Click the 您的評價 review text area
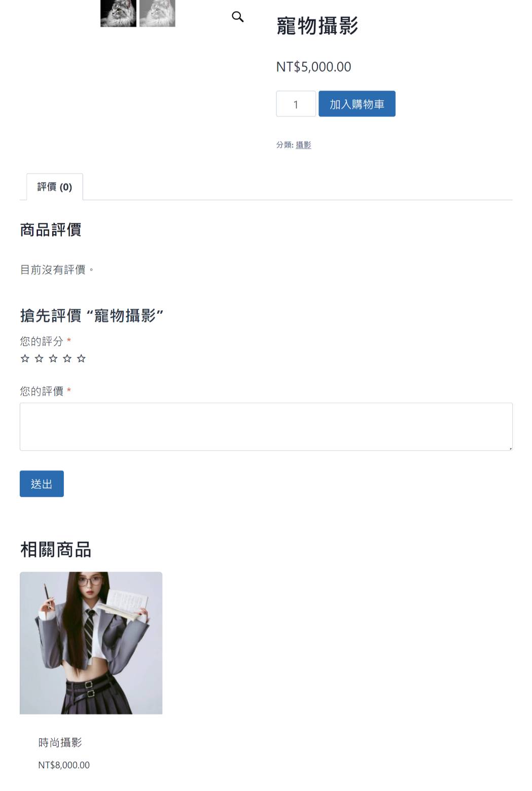This screenshot has width=532, height=791. pos(266,427)
